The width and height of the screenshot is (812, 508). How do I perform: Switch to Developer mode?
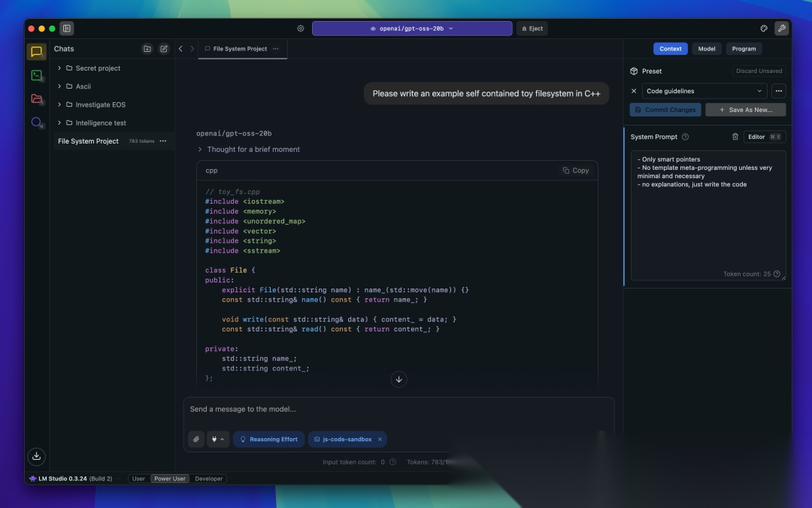pyautogui.click(x=209, y=479)
